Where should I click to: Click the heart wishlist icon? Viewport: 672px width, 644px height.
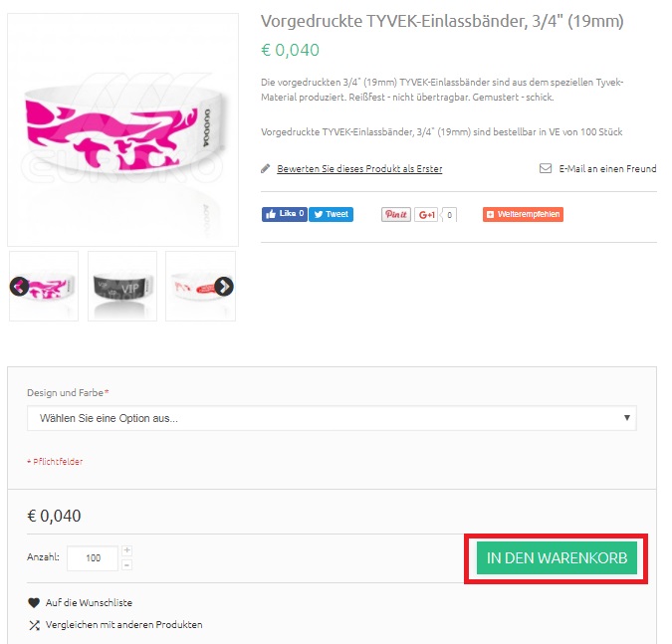tap(34, 603)
